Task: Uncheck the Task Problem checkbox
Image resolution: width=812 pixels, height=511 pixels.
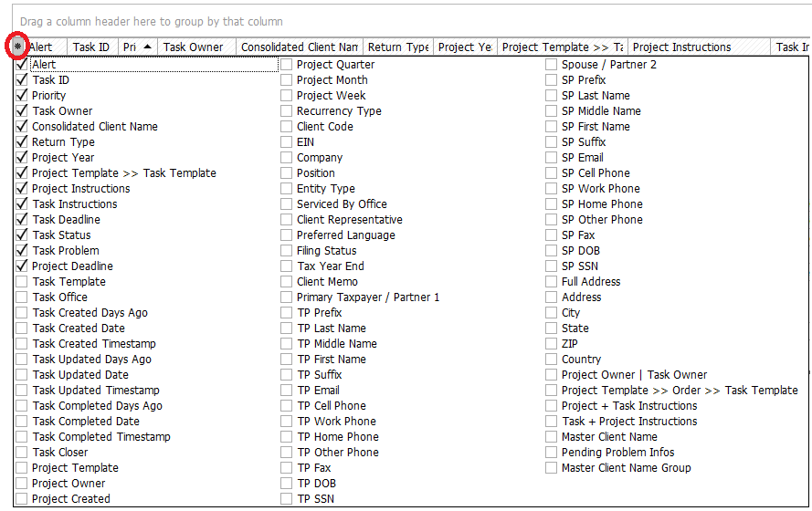Action: click(x=22, y=251)
